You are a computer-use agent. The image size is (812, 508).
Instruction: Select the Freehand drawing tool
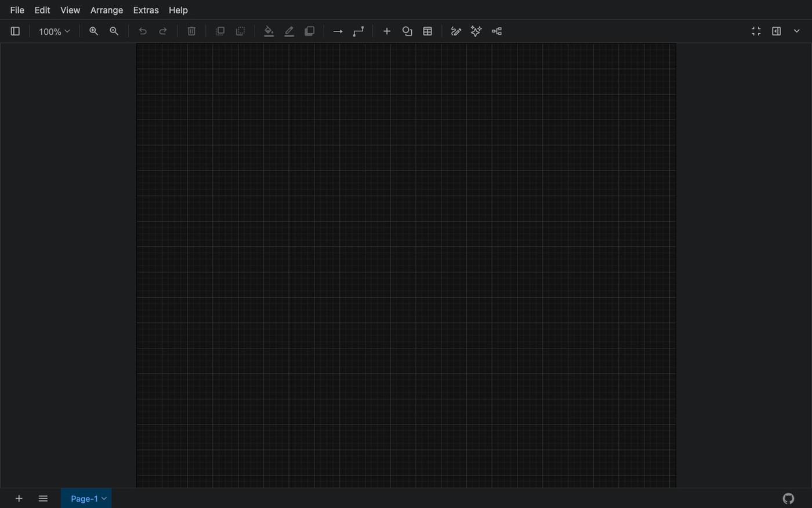click(x=456, y=31)
